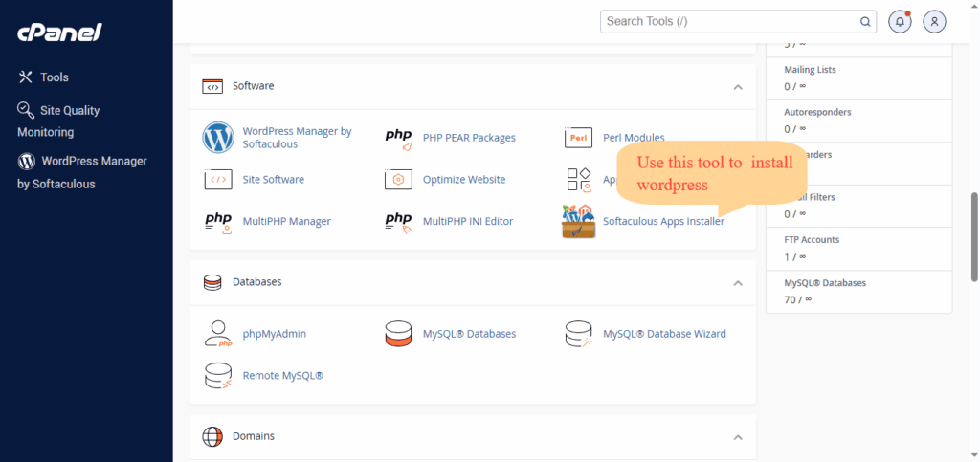Open MySQL® Databases
The width and height of the screenshot is (980, 462).
click(469, 334)
